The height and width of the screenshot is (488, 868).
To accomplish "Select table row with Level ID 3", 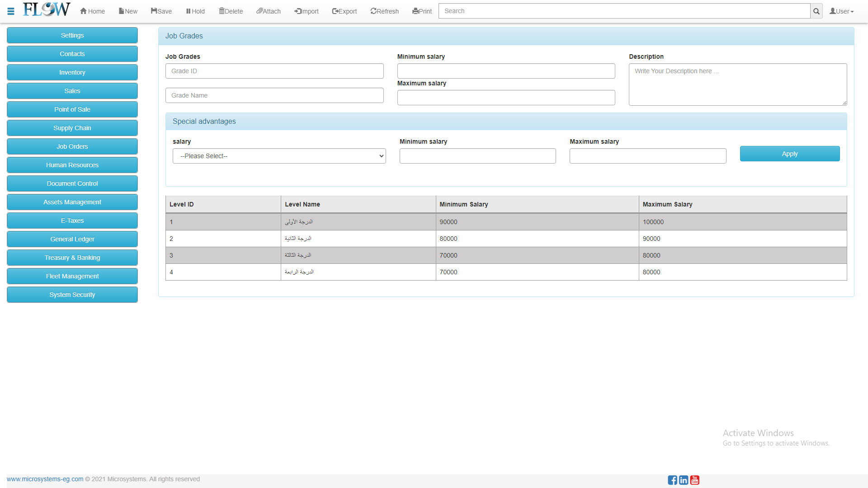I will click(506, 255).
